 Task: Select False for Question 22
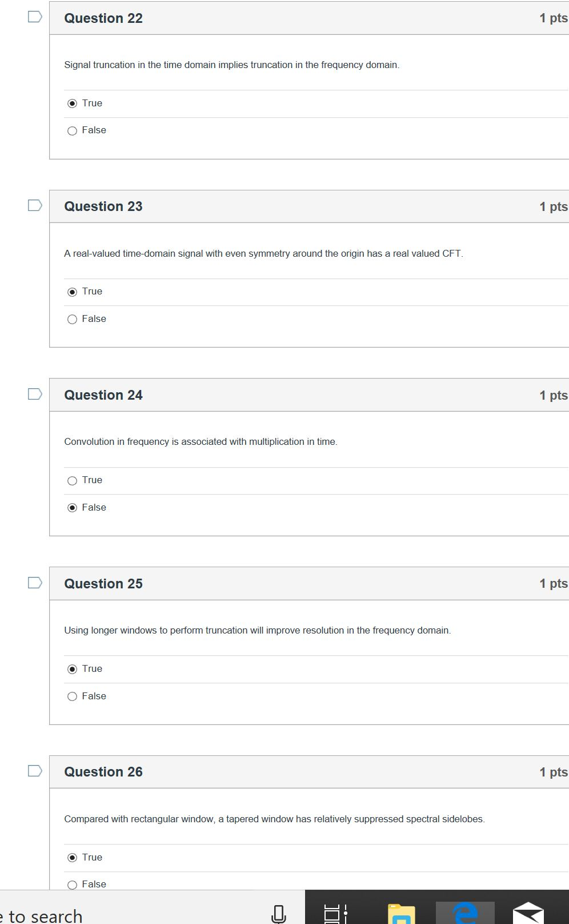pos(73,131)
